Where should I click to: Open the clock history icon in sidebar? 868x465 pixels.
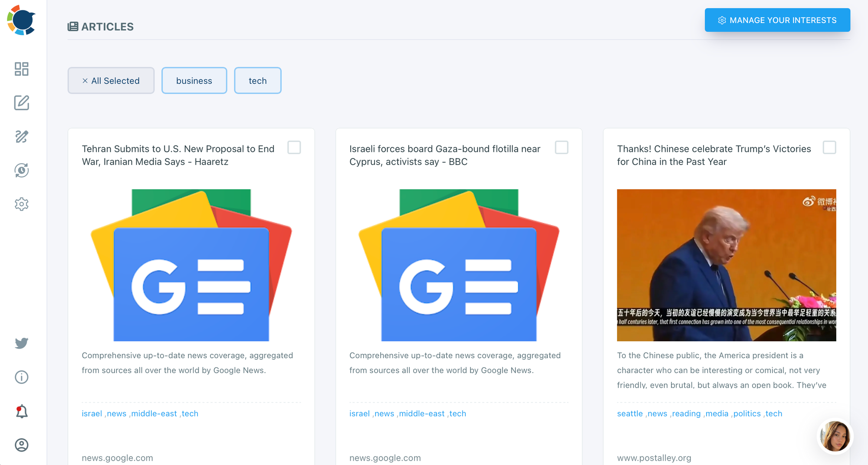point(22,170)
